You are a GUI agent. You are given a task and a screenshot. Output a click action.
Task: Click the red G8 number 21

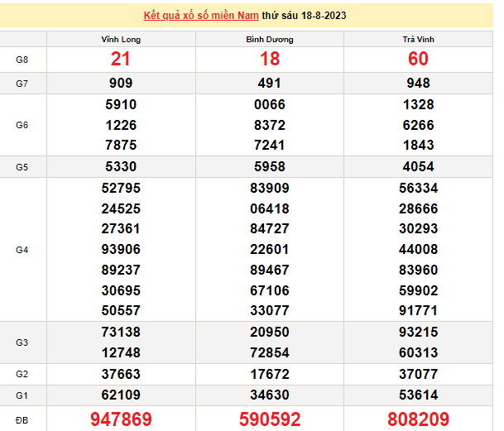click(x=121, y=60)
